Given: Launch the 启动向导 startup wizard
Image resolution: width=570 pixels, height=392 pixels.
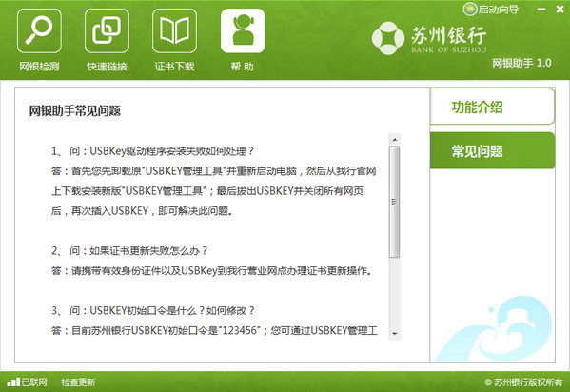Looking at the screenshot, I should [491, 10].
